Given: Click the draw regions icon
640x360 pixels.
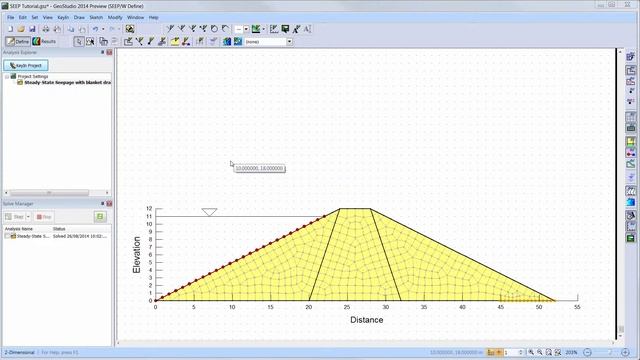Looking at the screenshot, I should [128, 41].
